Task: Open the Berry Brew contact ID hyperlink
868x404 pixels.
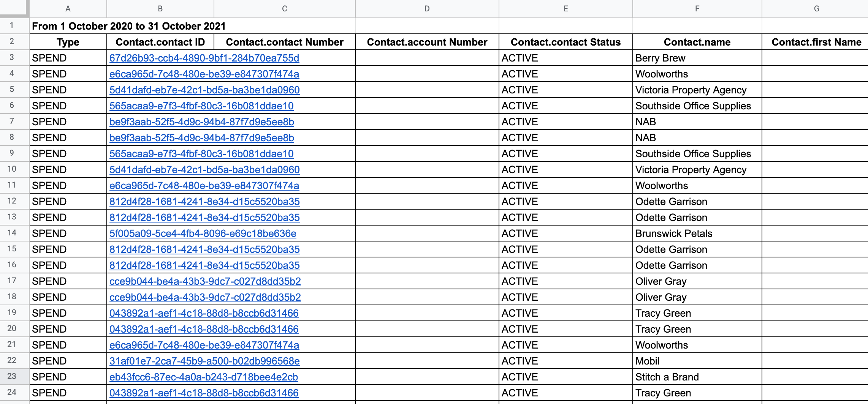Action: click(204, 58)
